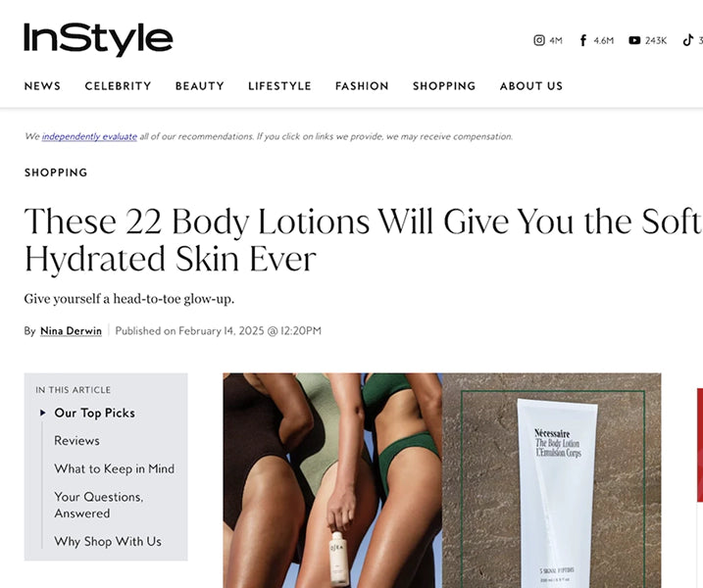Click the arrow marker beside Our Top Picks

coord(43,413)
